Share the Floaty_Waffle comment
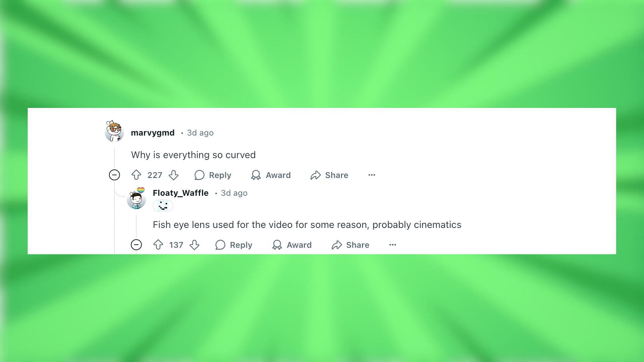The image size is (644, 362). click(351, 245)
